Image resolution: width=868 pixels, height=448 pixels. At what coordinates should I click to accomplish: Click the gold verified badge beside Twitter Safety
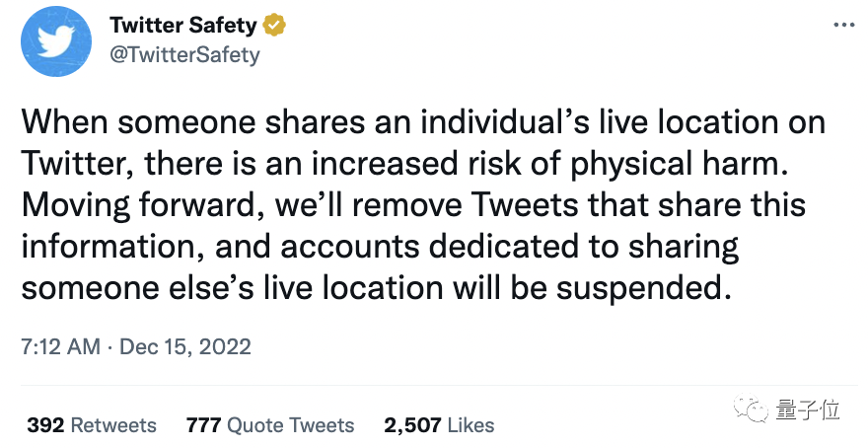click(274, 25)
